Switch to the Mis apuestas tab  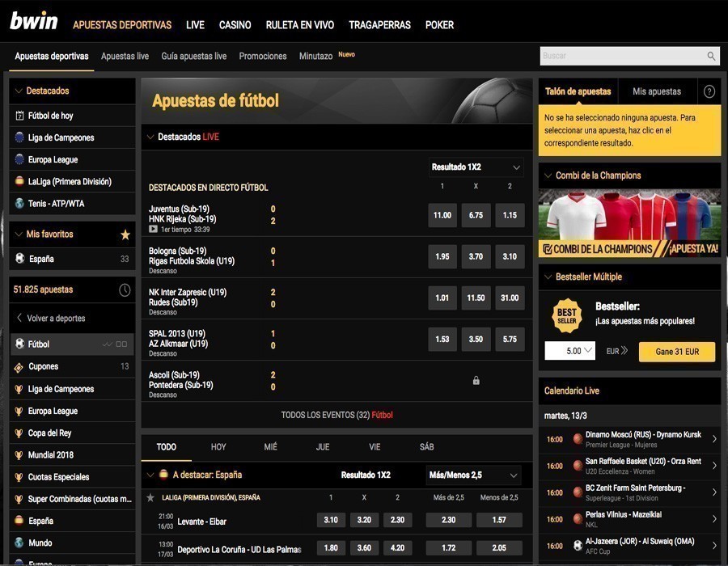click(x=658, y=91)
